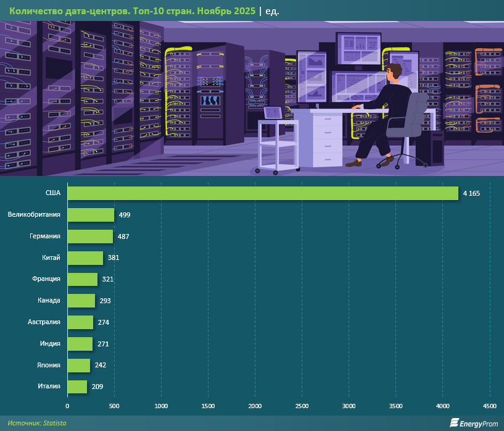Viewport: 504px width, 431px height.
Task: Click the Италия country label
Action: pos(48,387)
